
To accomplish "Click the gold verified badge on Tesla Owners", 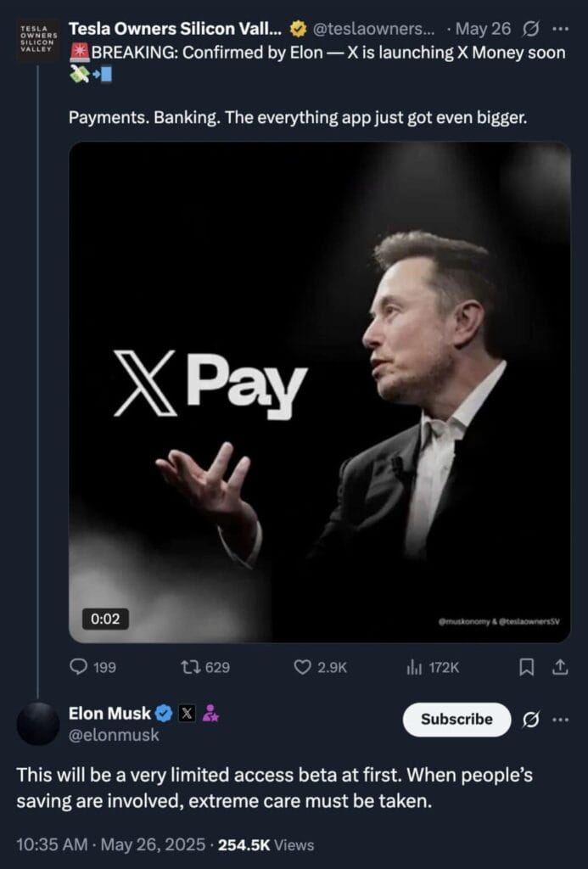I will click(x=297, y=29).
